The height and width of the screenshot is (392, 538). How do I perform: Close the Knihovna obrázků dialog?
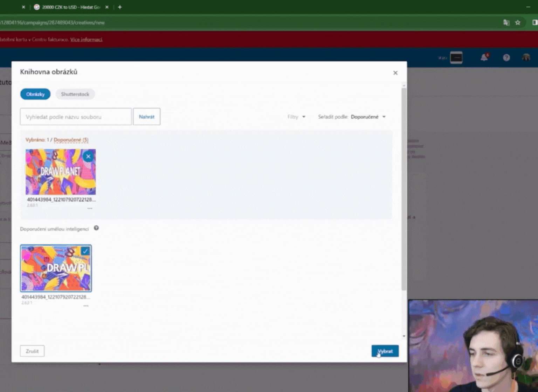tap(395, 73)
